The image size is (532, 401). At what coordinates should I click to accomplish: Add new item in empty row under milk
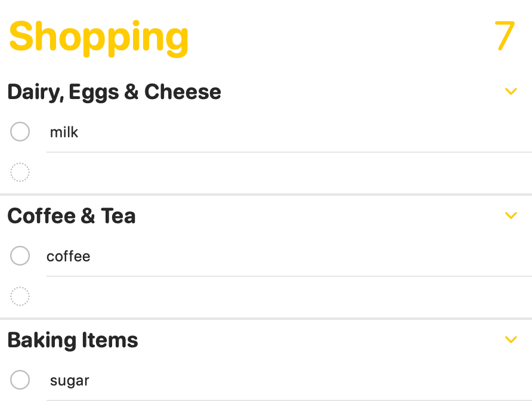289,172
